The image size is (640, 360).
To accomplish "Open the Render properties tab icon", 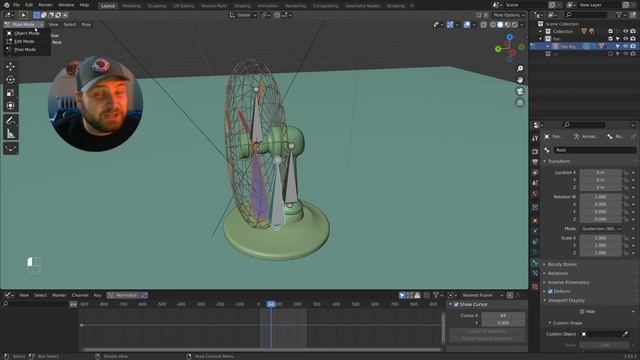I will tap(535, 151).
